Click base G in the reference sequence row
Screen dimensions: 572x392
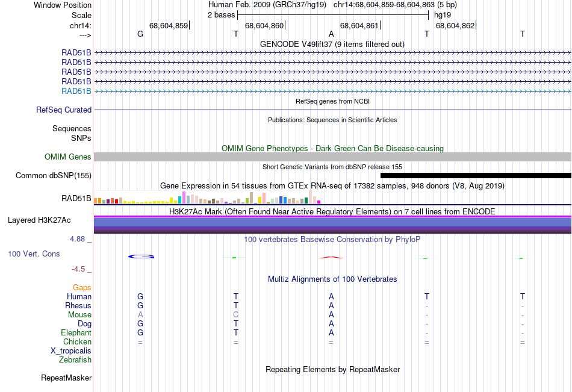[140, 34]
